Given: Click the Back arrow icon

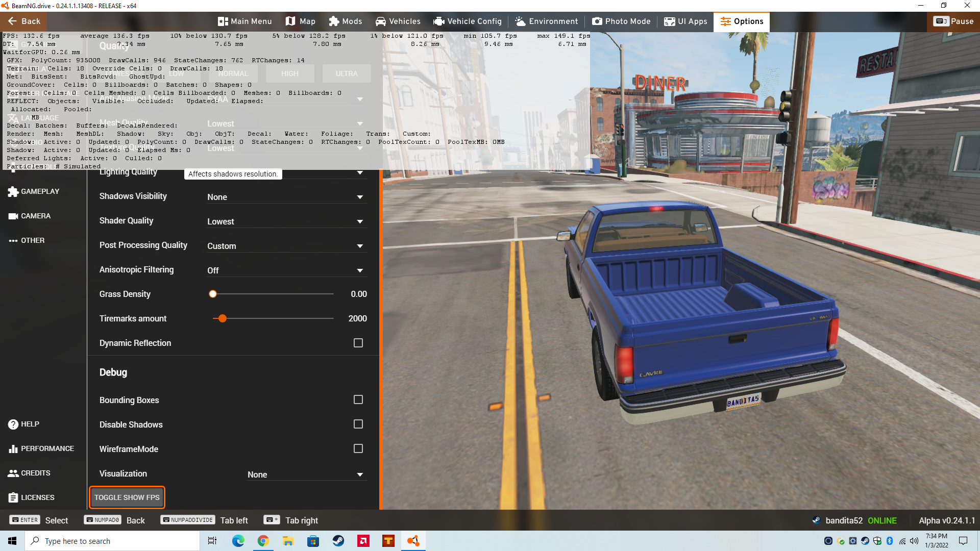Looking at the screenshot, I should coord(12,21).
